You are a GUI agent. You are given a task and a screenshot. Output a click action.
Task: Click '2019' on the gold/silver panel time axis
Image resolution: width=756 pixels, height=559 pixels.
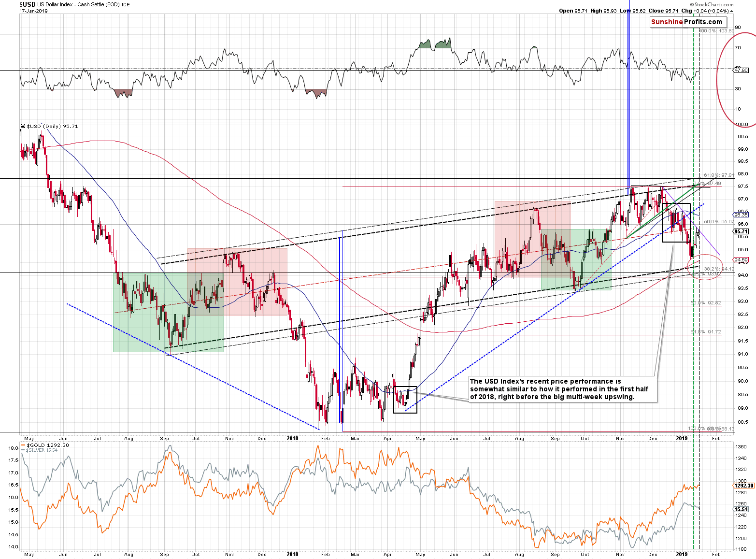pyautogui.click(x=682, y=554)
